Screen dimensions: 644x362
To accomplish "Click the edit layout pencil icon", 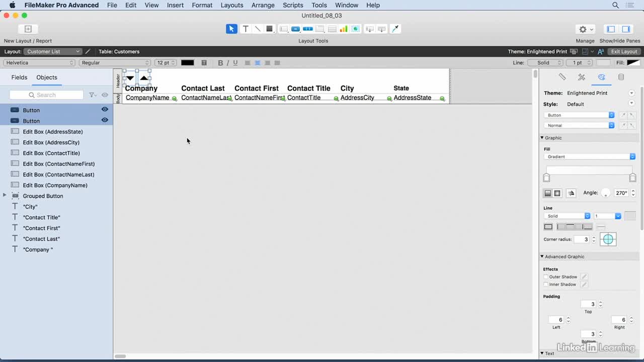I will pyautogui.click(x=88, y=51).
